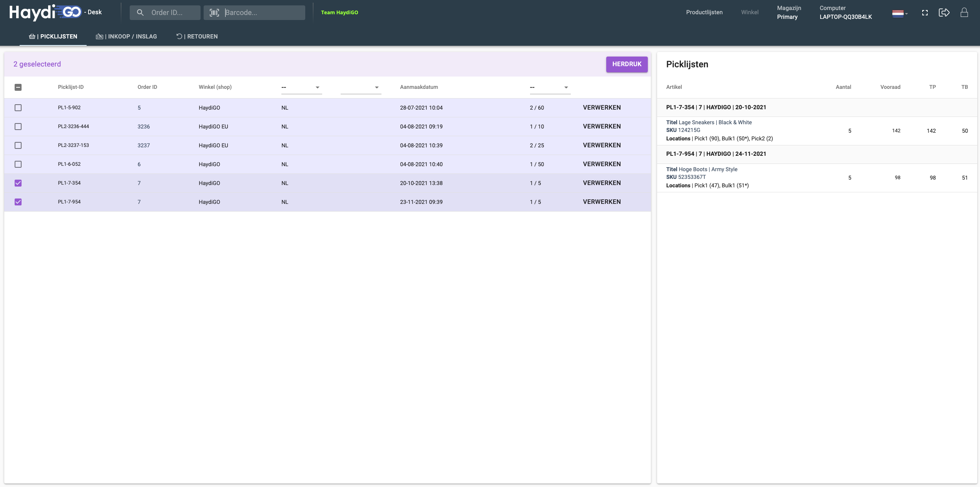Click the Aanmaakdatum column header
Image resolution: width=980 pixels, height=487 pixels.
click(x=419, y=87)
